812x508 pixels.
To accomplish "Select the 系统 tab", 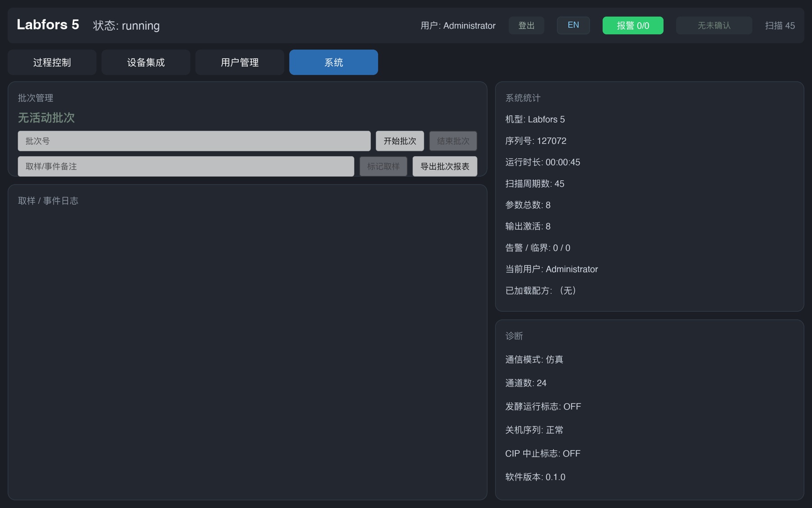I will point(333,62).
